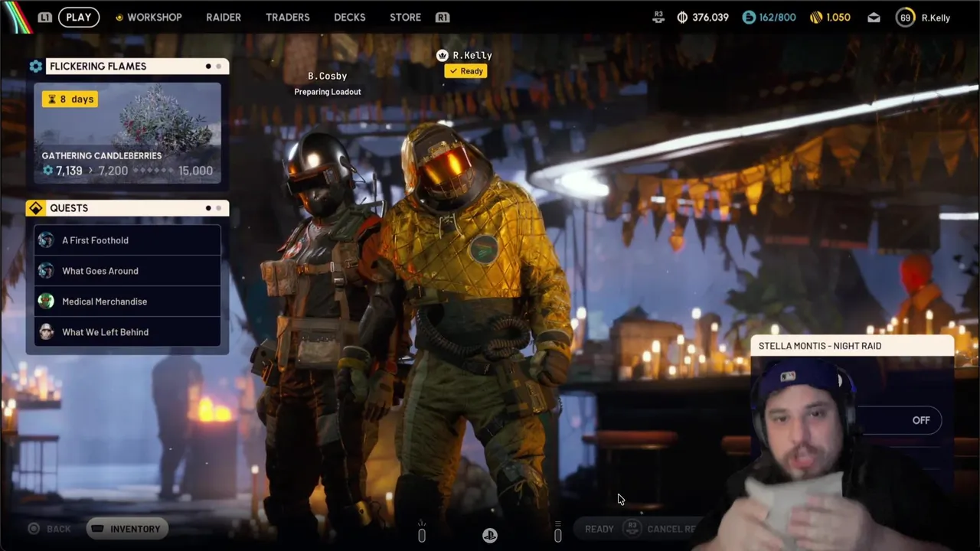Viewport: 980px width, 551px height.
Task: Click the Flickering Flames gear icon
Action: pyautogui.click(x=36, y=67)
